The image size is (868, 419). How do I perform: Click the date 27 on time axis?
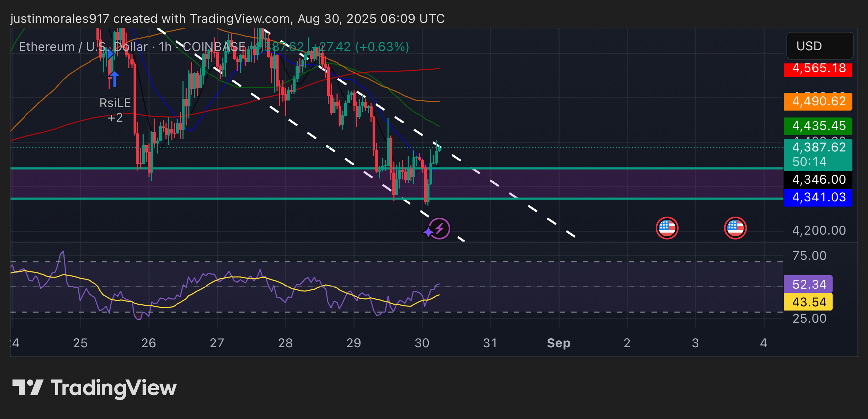pyautogui.click(x=217, y=343)
